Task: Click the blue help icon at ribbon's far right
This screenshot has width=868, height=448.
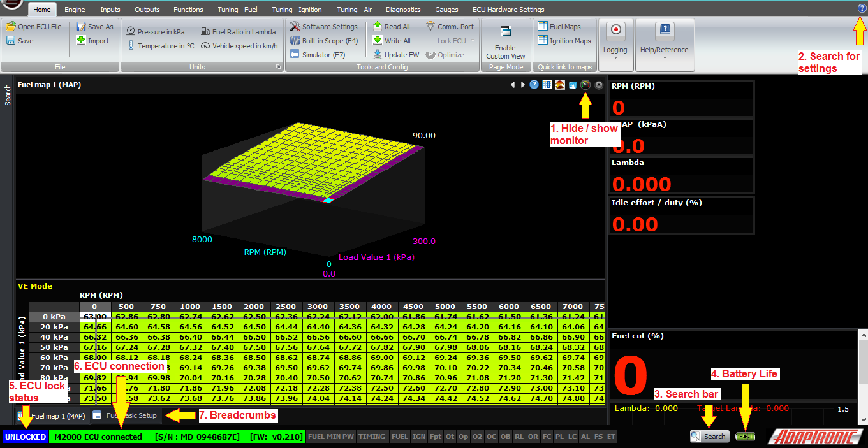Action: pos(862,9)
